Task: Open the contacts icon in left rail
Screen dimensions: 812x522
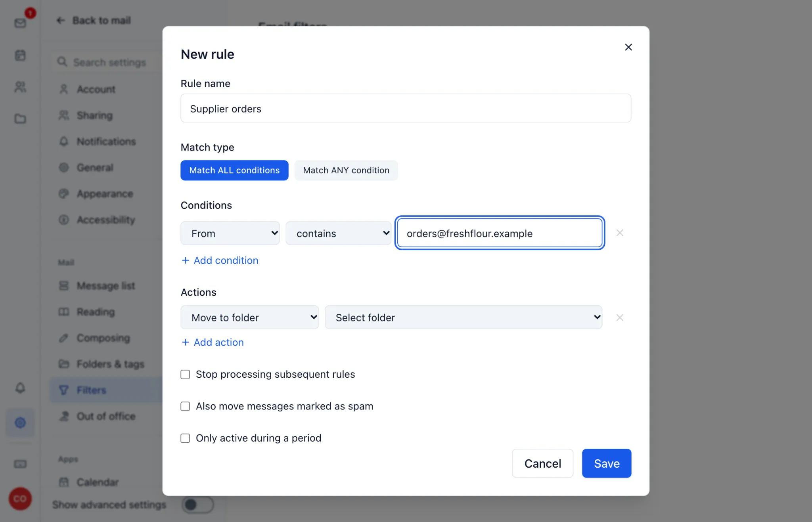Action: [20, 87]
